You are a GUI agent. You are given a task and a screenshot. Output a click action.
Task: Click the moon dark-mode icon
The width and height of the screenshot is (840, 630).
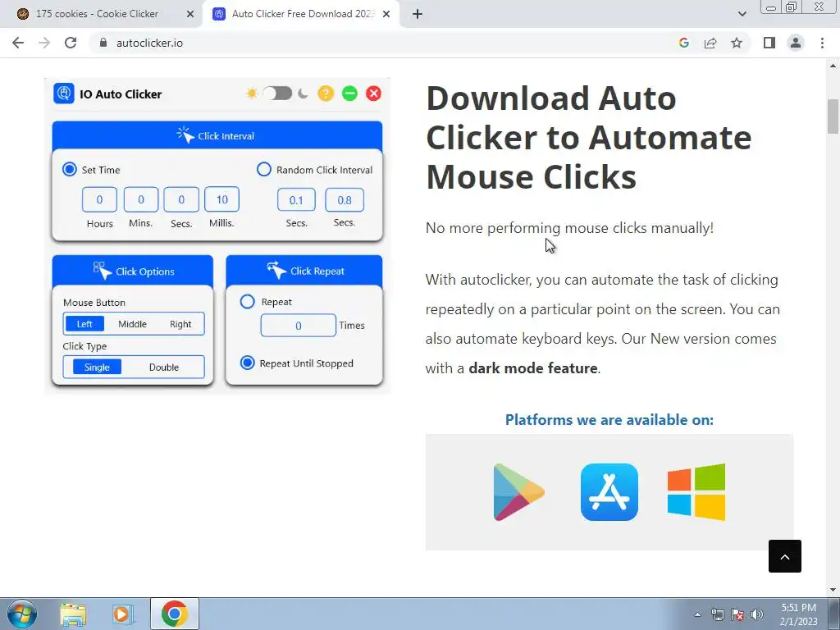point(304,94)
